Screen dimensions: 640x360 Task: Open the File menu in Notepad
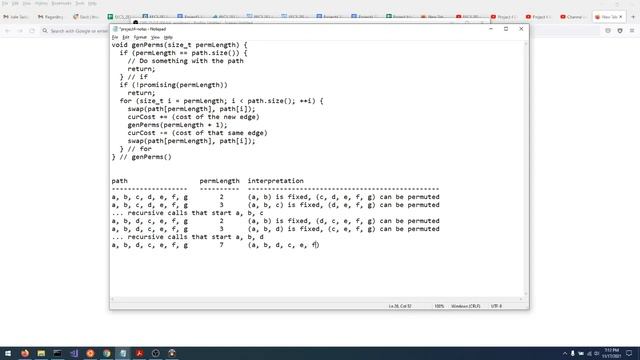[115, 37]
